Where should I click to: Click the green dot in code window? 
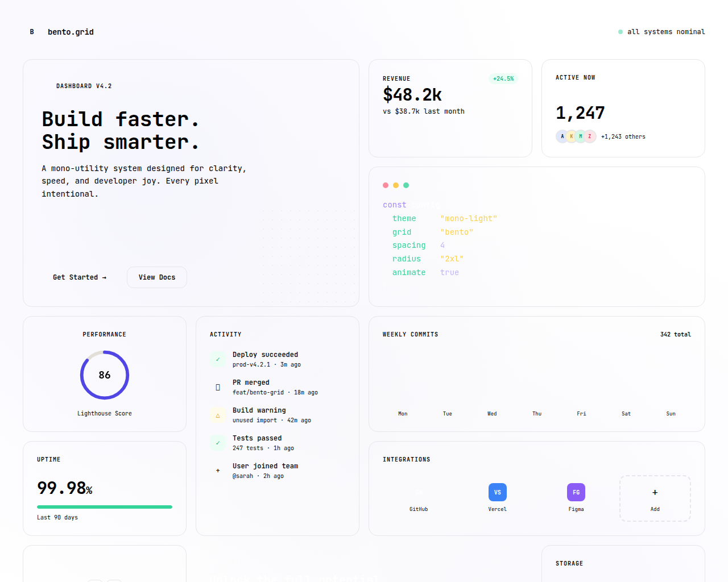406,185
